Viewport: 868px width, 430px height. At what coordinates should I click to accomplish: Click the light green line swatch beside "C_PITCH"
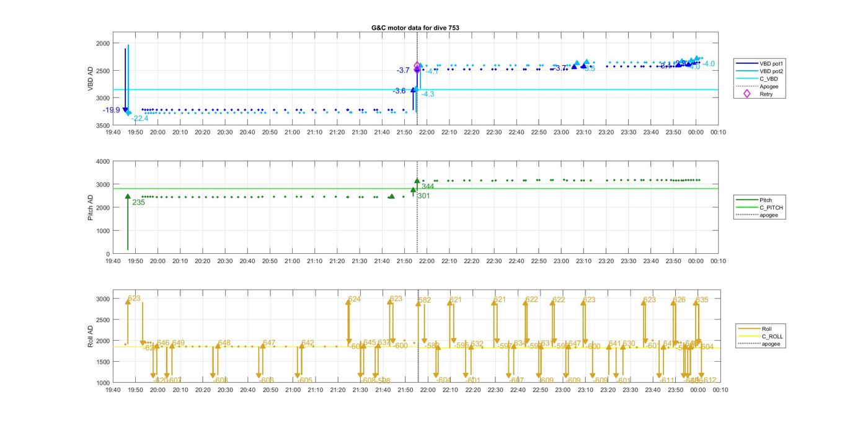(746, 208)
